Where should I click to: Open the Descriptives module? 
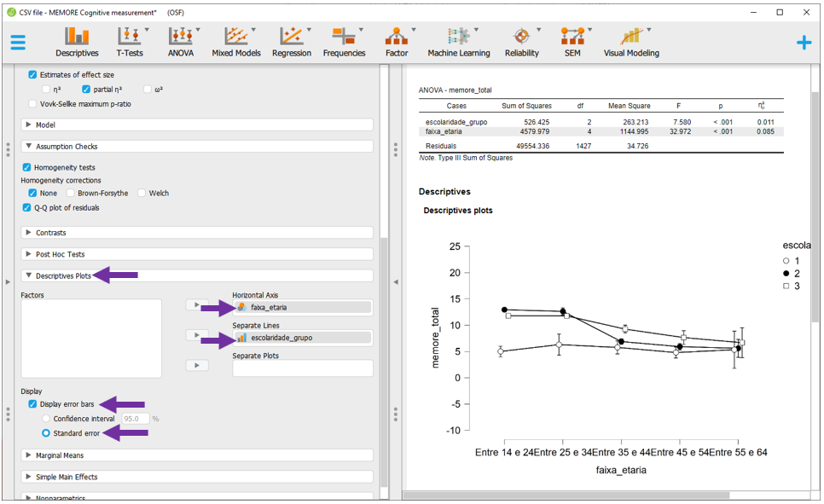point(77,42)
